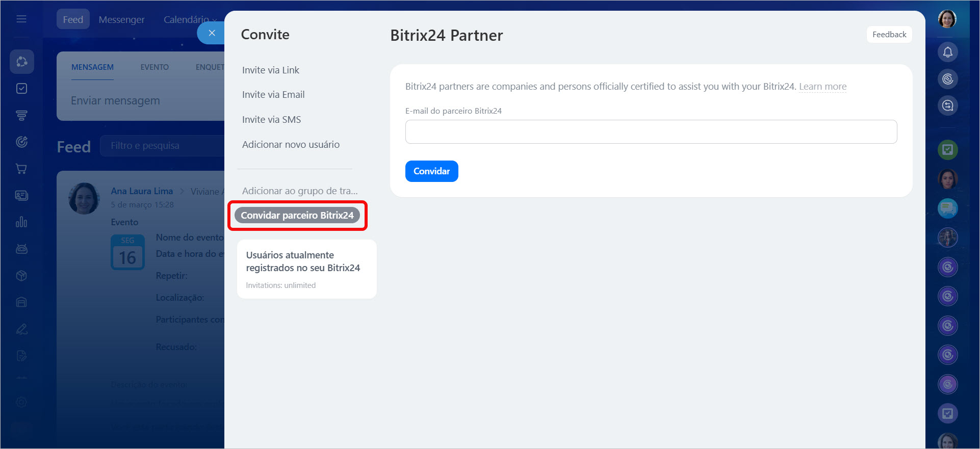Focus the E-mail do parceiro Bitrix24 field

tap(651, 132)
